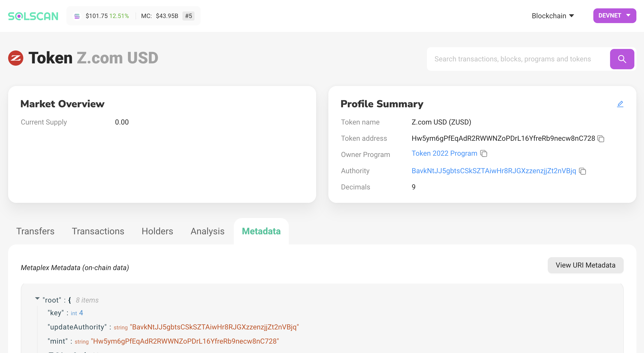Click the Current Supply value 0.00

tap(122, 122)
